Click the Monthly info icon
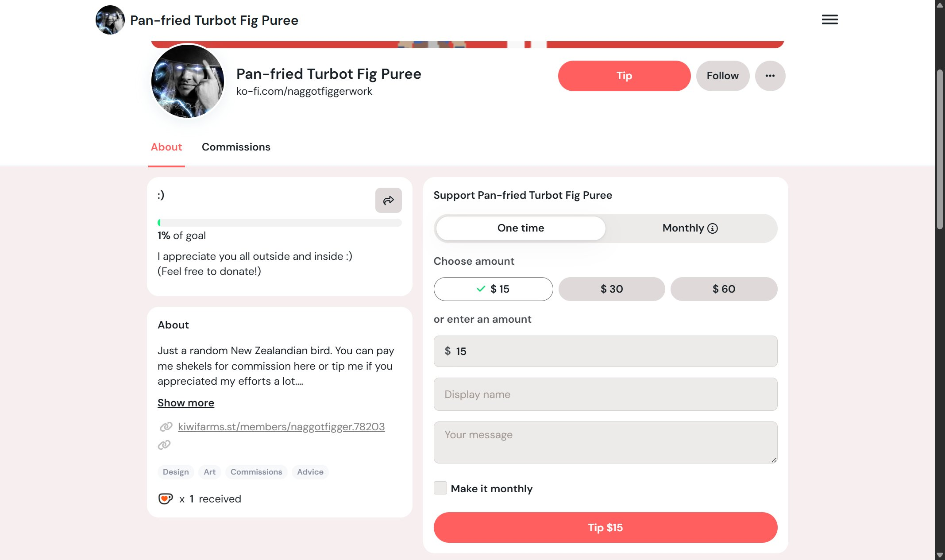Screen dimensions: 945x560 [x=713, y=228]
